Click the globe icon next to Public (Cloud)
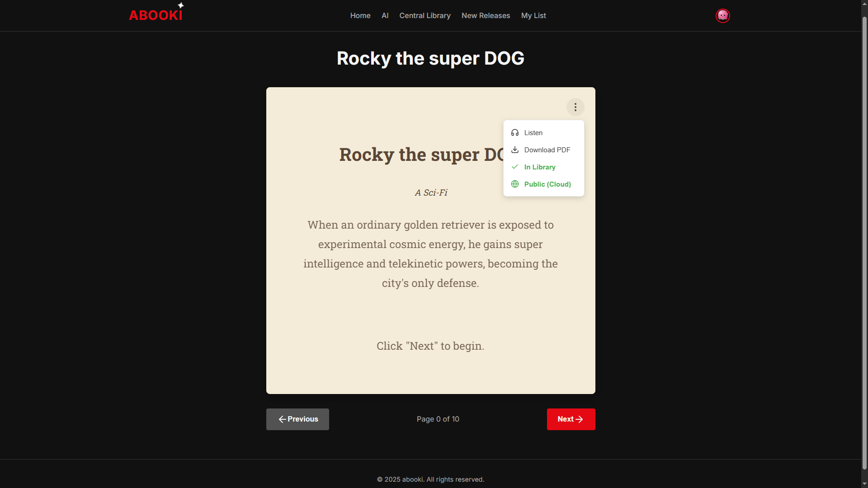The height and width of the screenshot is (488, 868). [x=515, y=184]
